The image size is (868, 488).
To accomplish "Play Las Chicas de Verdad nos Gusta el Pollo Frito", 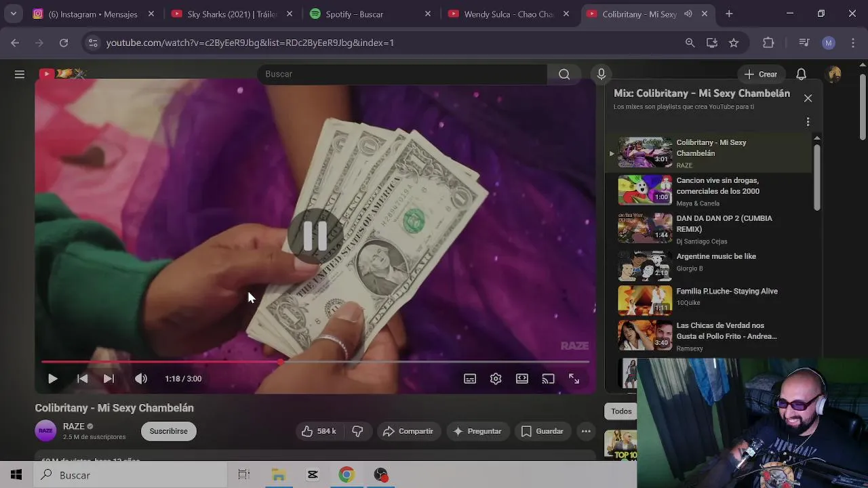I will (709, 336).
